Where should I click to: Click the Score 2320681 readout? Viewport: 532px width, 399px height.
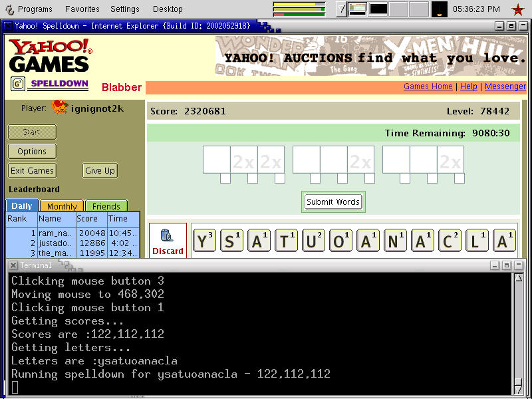(188, 111)
